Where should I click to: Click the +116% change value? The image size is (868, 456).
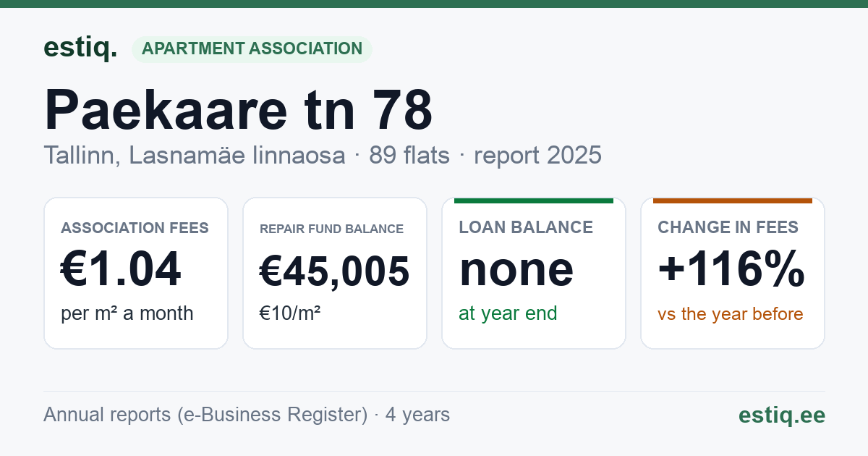[731, 269]
